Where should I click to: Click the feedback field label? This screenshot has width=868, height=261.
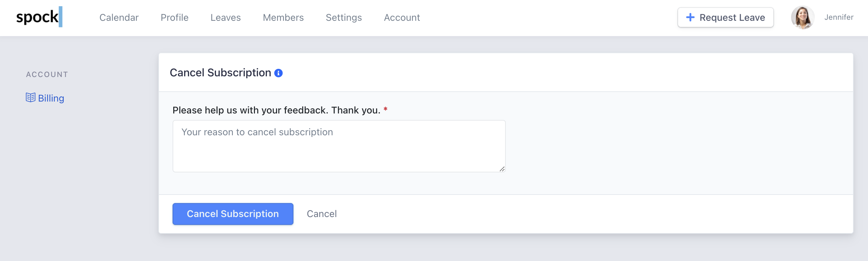[276, 110]
